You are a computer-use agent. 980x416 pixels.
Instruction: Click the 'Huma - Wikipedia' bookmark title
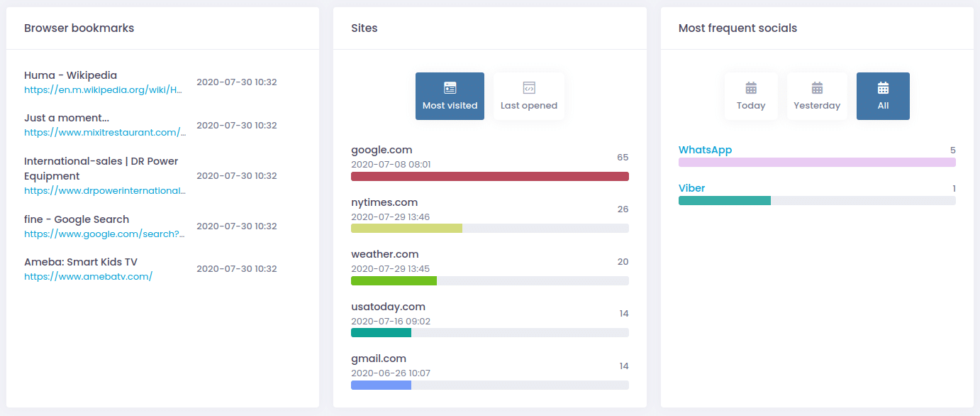coord(70,75)
